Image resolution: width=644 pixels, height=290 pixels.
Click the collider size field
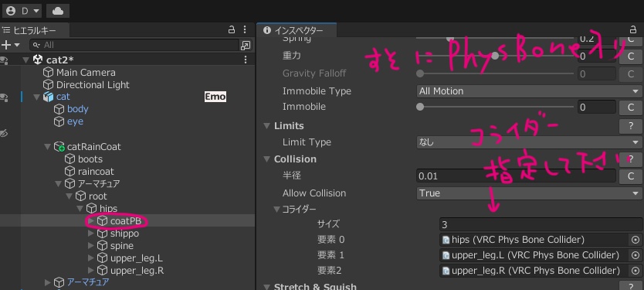(x=541, y=224)
